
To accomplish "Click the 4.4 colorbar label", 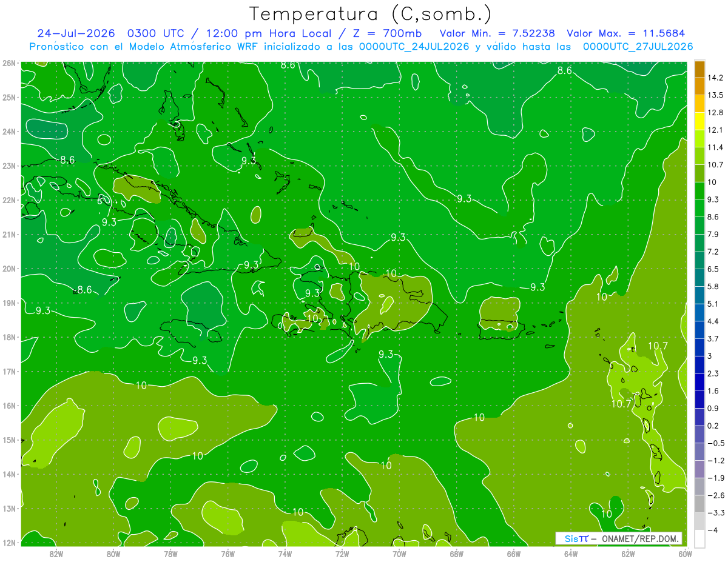I will tap(713, 321).
